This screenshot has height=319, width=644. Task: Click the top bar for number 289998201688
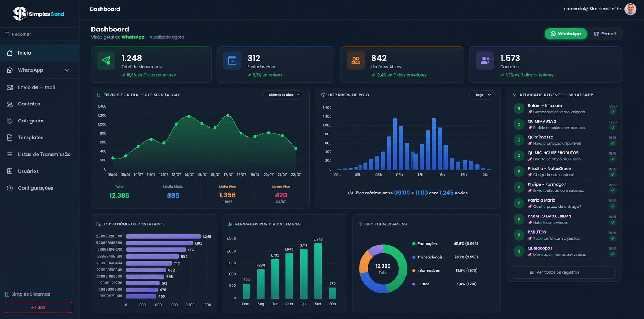[163, 237]
